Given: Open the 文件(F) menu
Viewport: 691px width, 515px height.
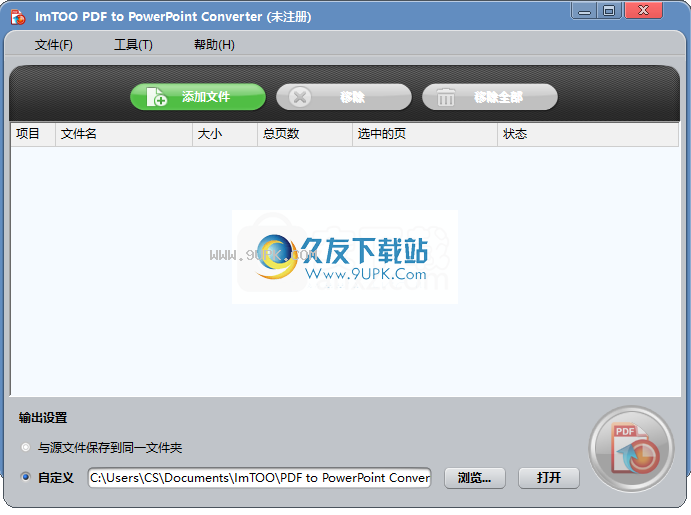Looking at the screenshot, I should click(x=53, y=45).
